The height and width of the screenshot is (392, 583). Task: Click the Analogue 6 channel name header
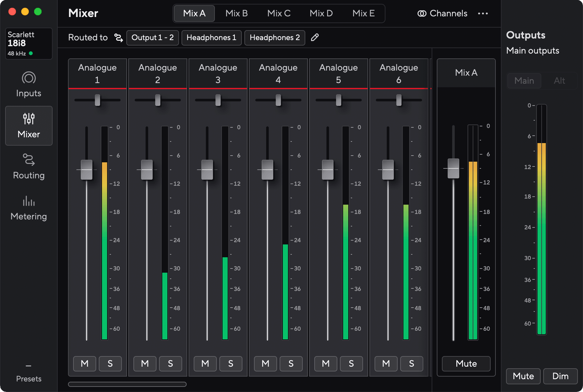[399, 74]
